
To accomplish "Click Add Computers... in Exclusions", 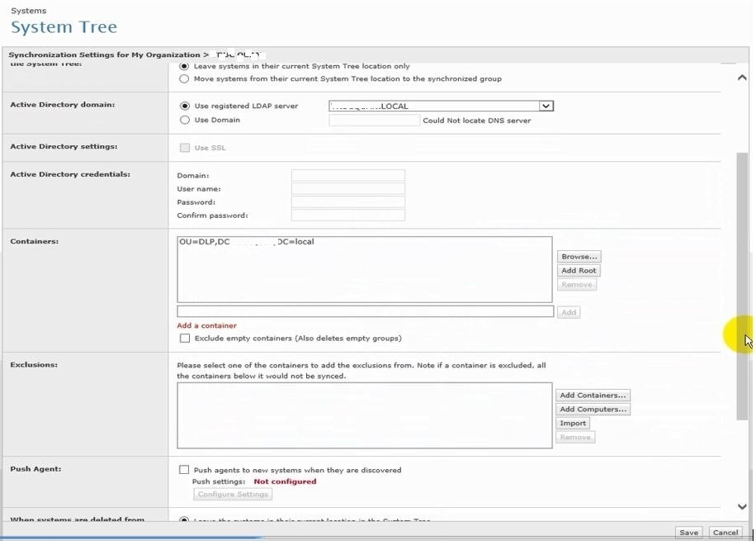I will tap(593, 410).
